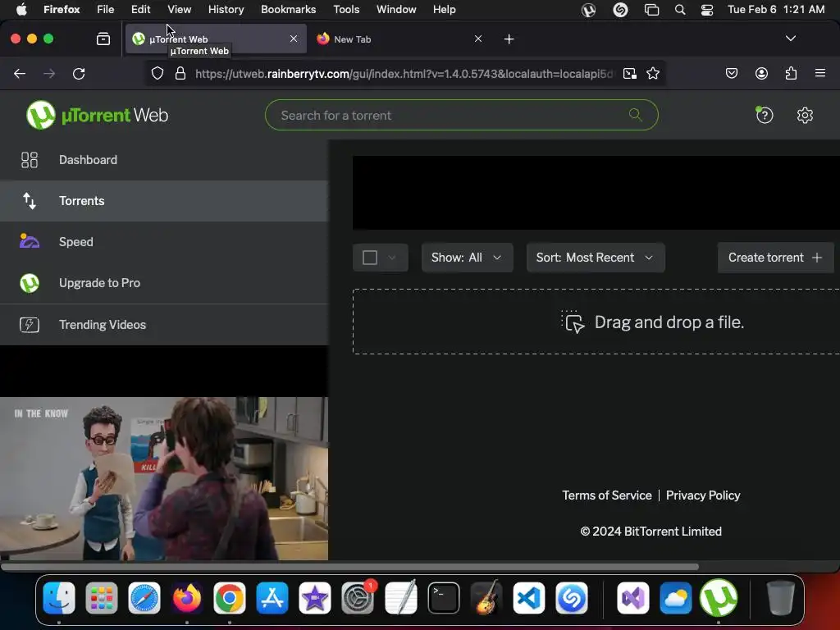The height and width of the screenshot is (630, 840).
Task: Open Spotlight search in the menu bar
Action: (x=679, y=10)
